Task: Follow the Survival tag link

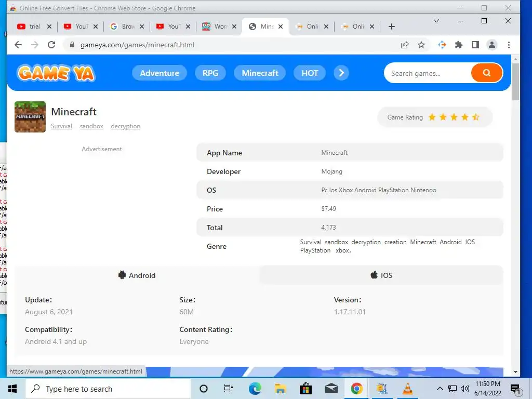Action: click(x=61, y=126)
